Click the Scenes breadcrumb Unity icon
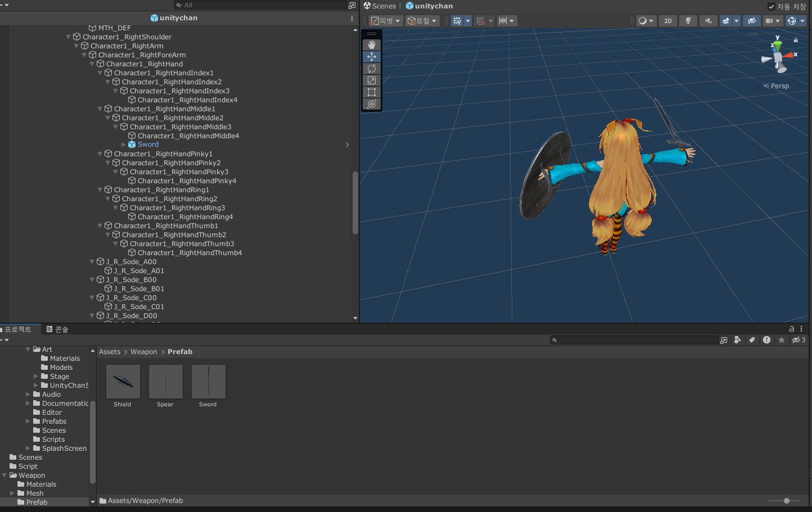This screenshot has width=812, height=512. click(367, 6)
